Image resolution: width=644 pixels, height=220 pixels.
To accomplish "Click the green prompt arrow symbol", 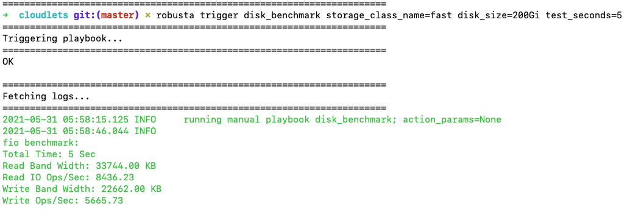I will coord(5,16).
